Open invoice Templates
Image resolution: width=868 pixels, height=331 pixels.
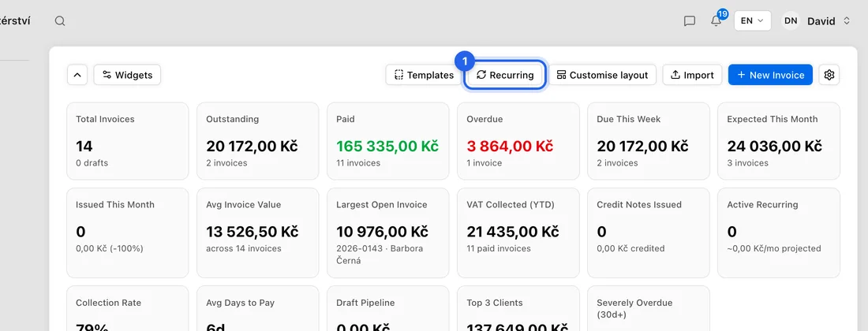[x=424, y=75]
